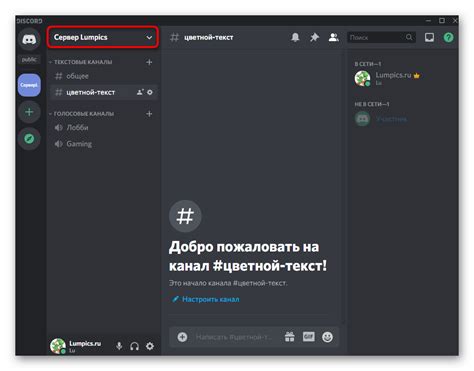Click the add a server plus icon
The width and height of the screenshot is (474, 371).
point(29,112)
